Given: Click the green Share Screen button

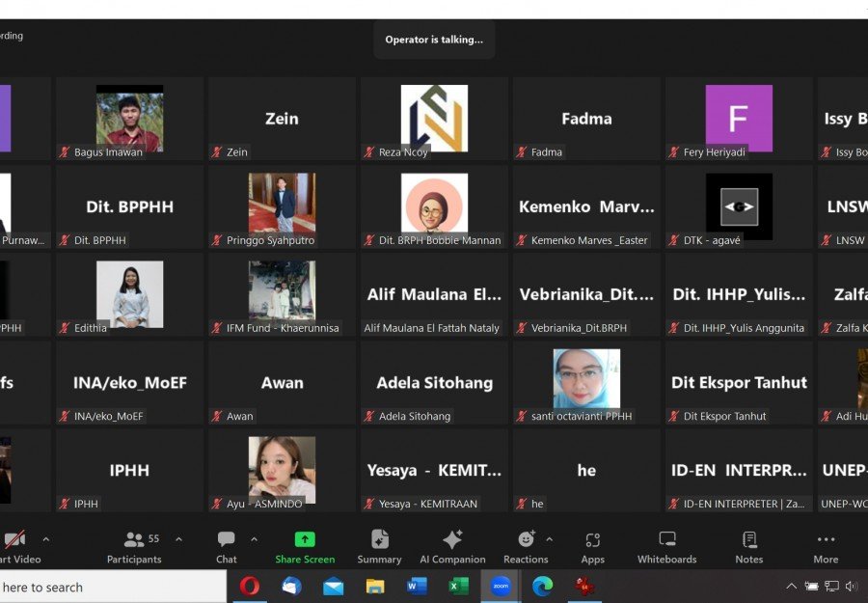Looking at the screenshot, I should [305, 546].
